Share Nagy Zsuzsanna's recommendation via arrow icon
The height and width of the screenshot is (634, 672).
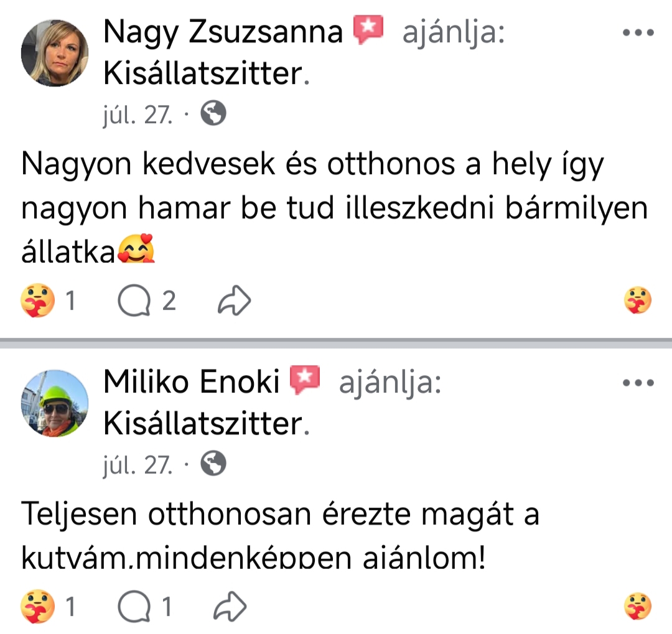pyautogui.click(x=234, y=302)
